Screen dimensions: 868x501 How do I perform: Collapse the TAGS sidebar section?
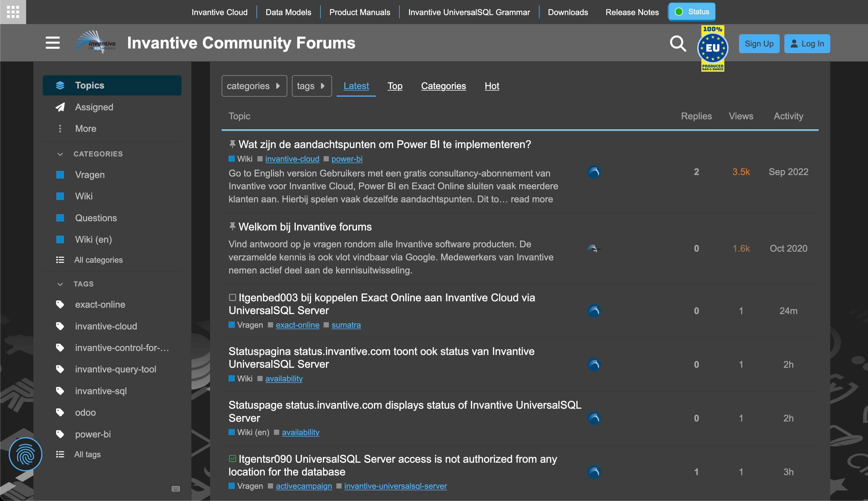[60, 284]
